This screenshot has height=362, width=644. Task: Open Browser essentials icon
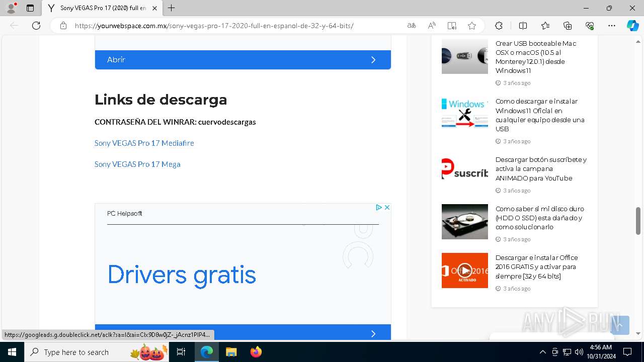pos(590,26)
